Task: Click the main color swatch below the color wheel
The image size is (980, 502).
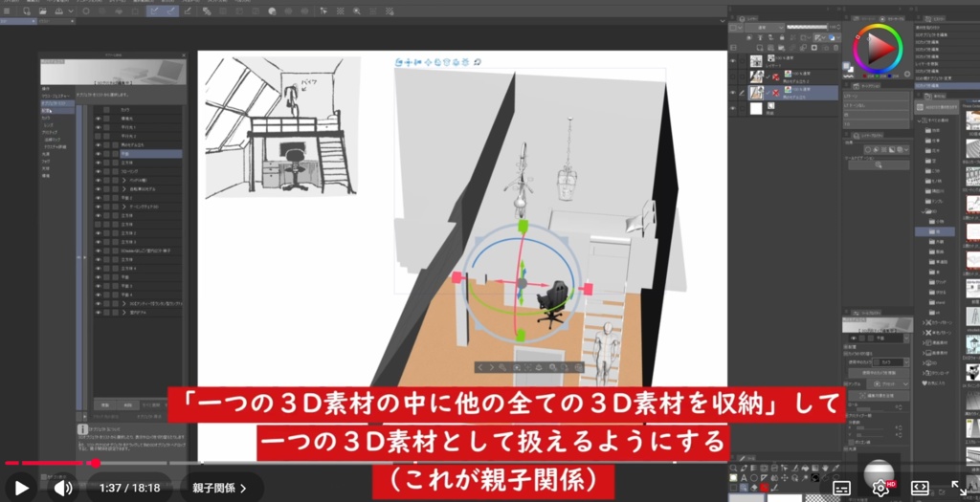Action: (x=846, y=64)
